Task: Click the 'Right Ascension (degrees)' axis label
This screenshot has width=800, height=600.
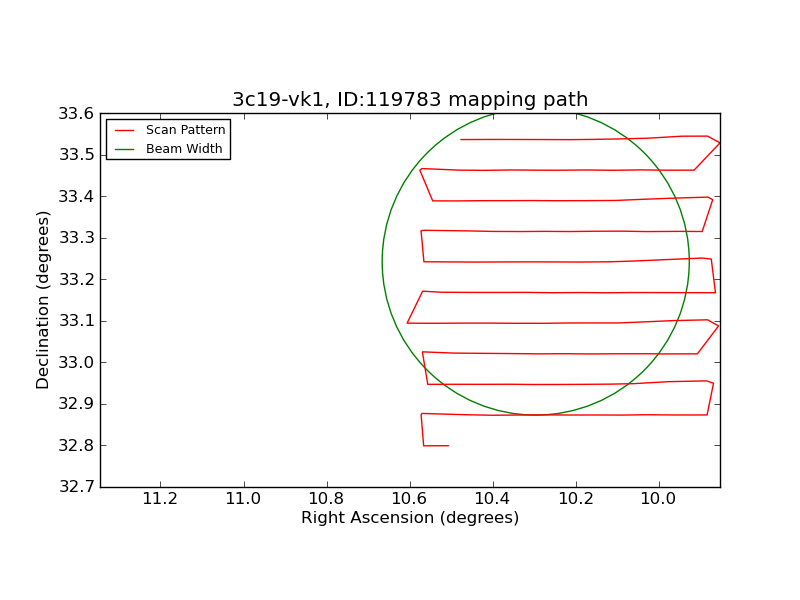Action: click(410, 518)
